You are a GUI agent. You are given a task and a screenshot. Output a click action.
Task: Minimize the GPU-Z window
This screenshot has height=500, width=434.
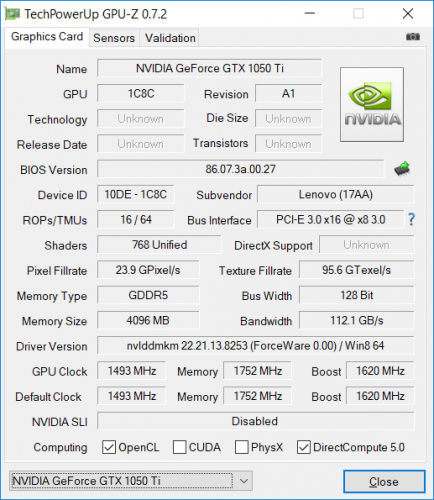310,14
